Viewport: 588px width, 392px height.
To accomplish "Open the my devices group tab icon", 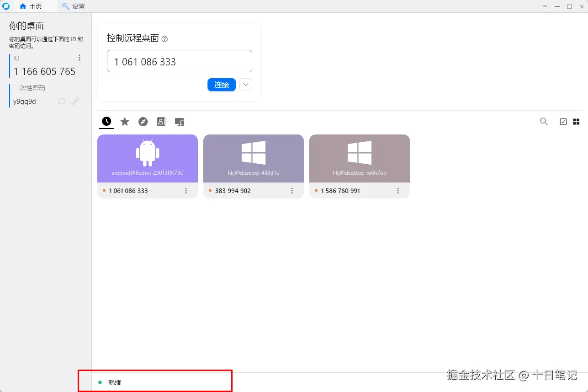I will click(x=180, y=122).
